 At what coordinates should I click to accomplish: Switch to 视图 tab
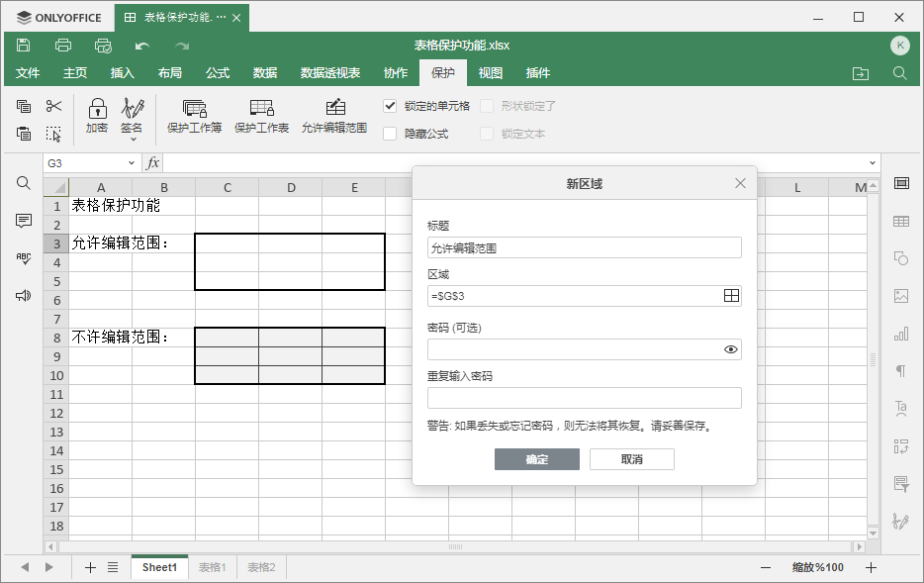[491, 73]
